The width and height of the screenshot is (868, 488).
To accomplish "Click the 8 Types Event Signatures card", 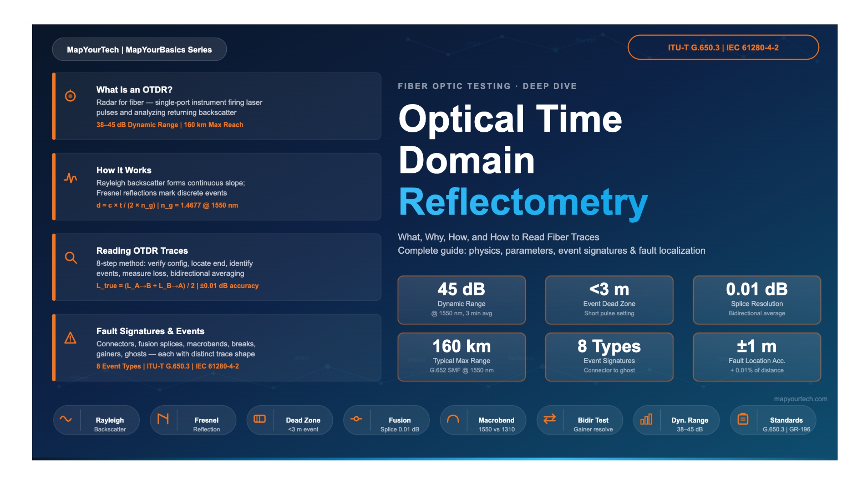I will pos(609,356).
